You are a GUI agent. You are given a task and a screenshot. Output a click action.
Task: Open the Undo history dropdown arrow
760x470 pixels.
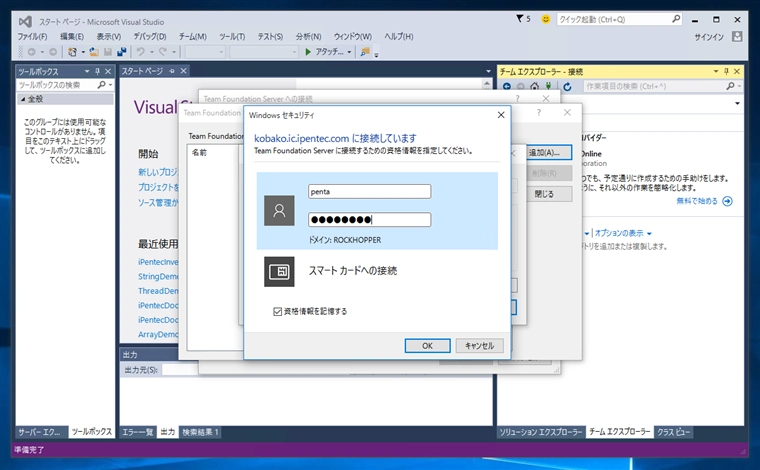point(152,52)
